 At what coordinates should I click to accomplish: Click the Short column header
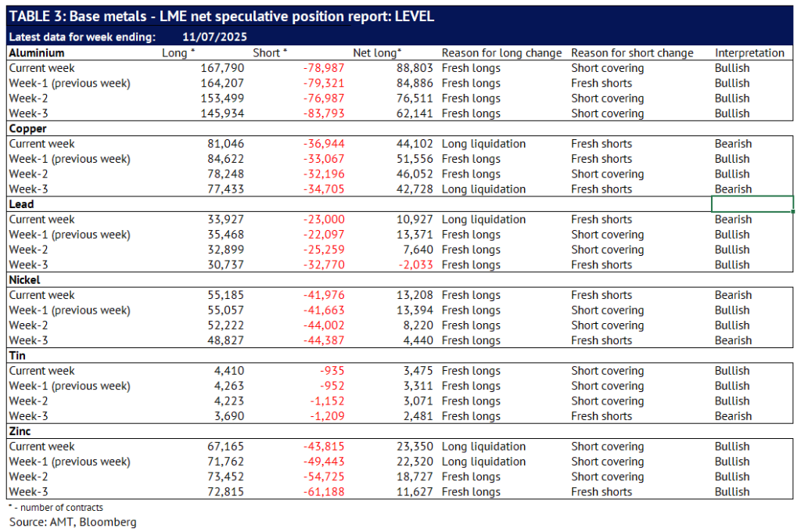point(270,52)
